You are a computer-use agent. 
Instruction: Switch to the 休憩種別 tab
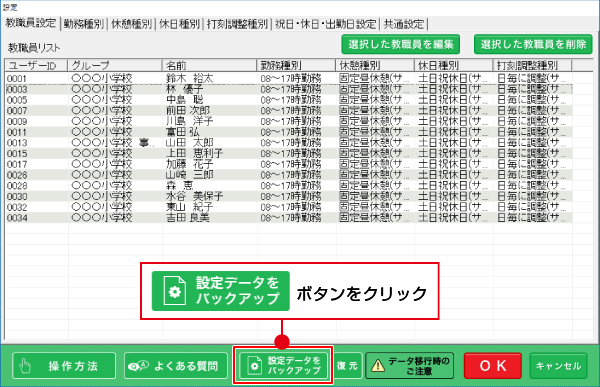(x=132, y=24)
